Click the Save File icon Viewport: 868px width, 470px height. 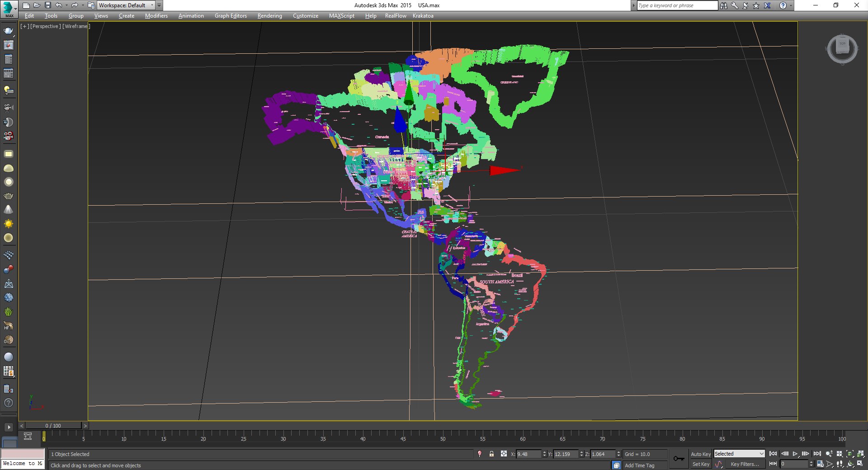47,5
